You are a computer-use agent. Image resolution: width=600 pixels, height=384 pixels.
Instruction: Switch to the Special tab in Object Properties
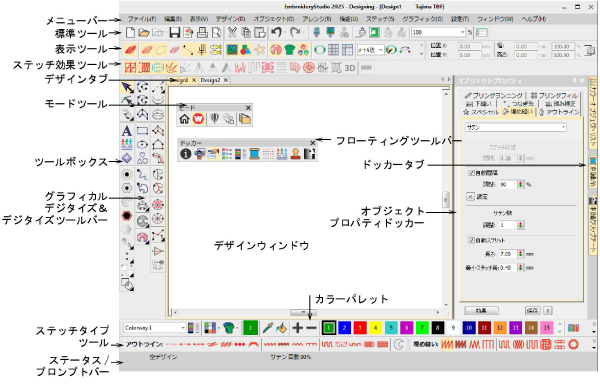tap(481, 112)
